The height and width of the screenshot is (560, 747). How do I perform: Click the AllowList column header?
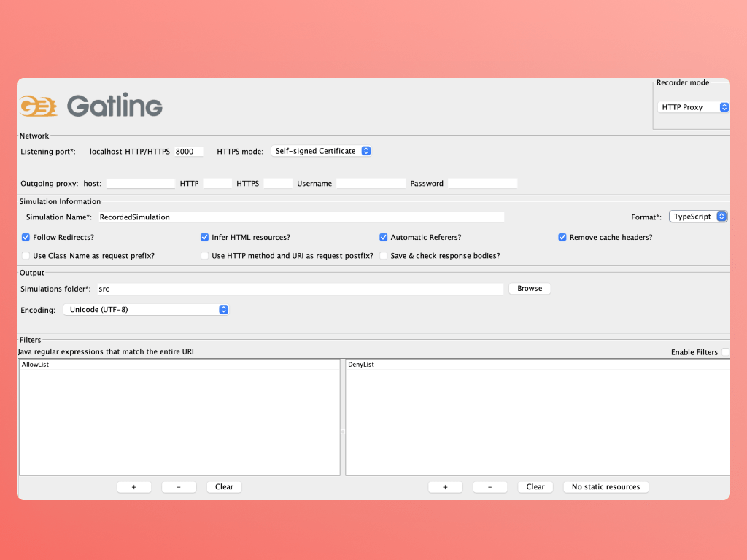(x=179, y=365)
